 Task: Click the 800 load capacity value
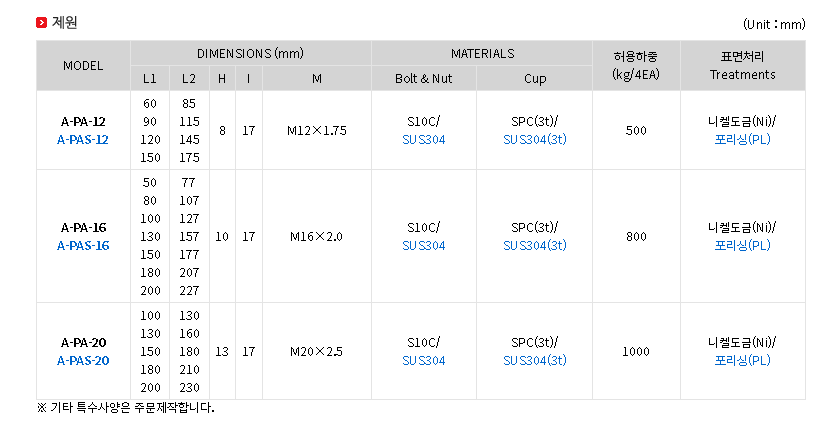pyautogui.click(x=636, y=237)
